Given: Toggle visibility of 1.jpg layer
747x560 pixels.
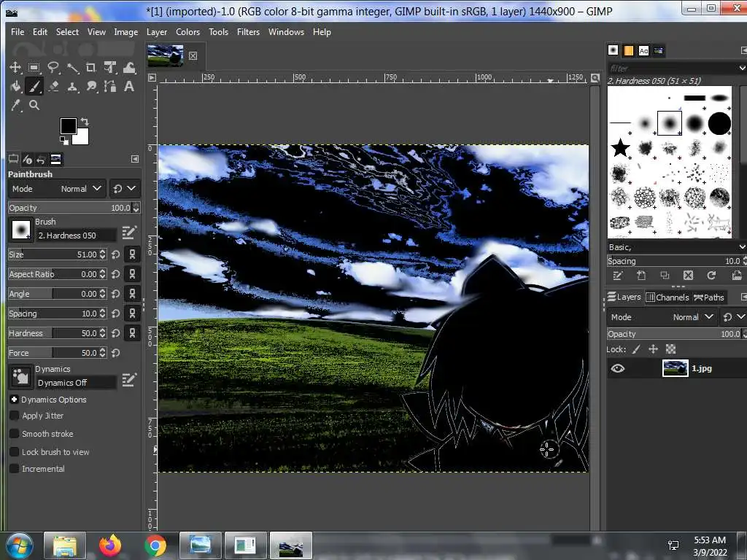Looking at the screenshot, I should point(617,368).
